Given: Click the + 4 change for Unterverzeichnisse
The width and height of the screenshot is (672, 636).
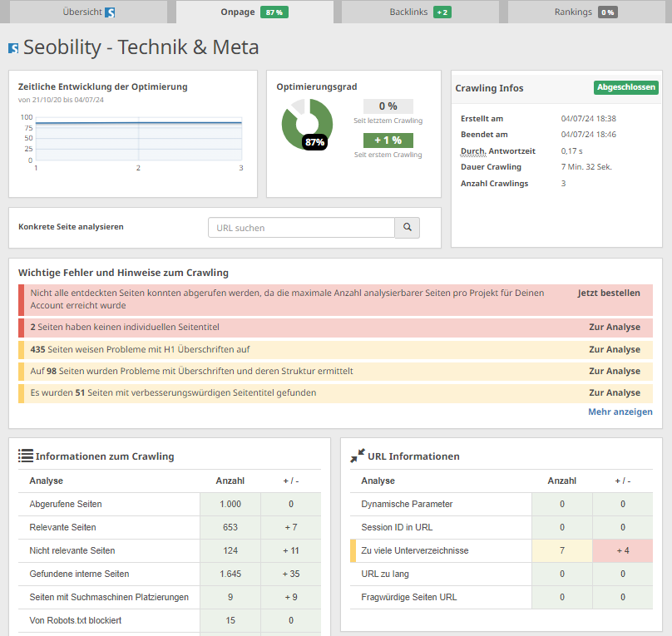Looking at the screenshot, I should pyautogui.click(x=623, y=550).
